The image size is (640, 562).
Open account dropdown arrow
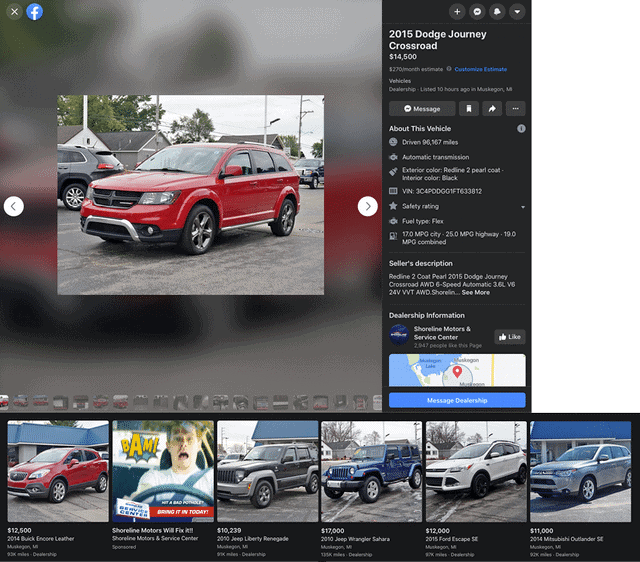[517, 12]
